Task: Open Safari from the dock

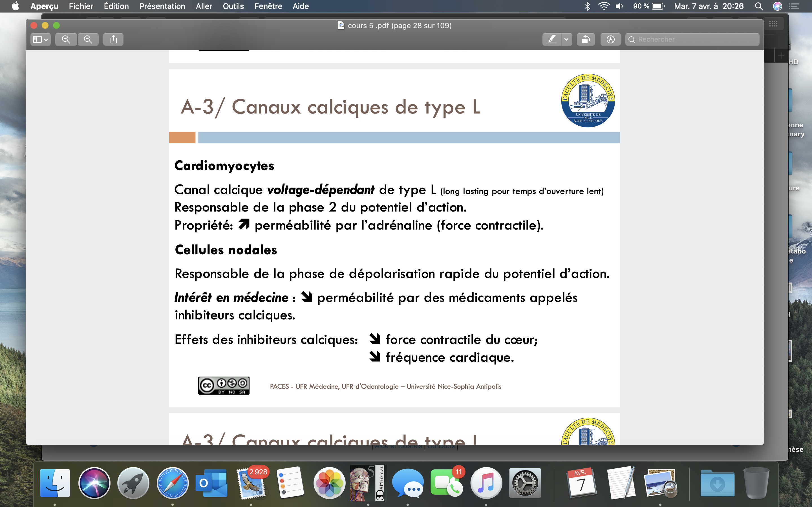Action: (173, 483)
